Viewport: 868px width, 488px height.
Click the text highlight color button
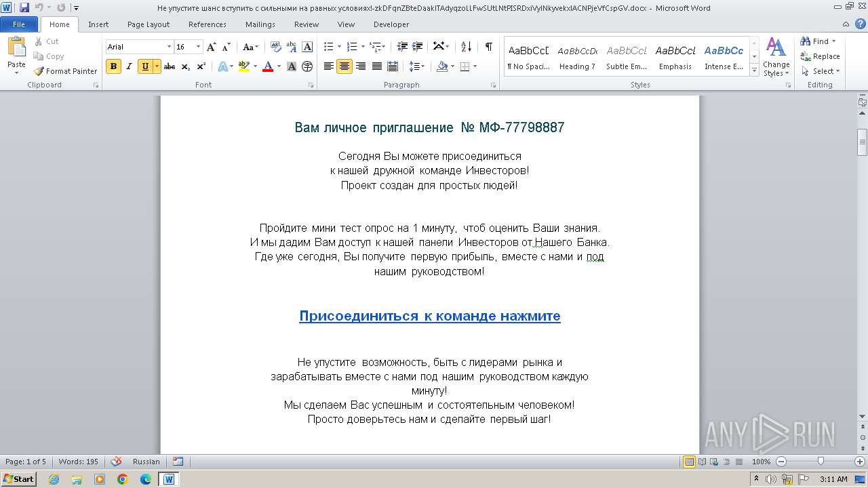[244, 66]
